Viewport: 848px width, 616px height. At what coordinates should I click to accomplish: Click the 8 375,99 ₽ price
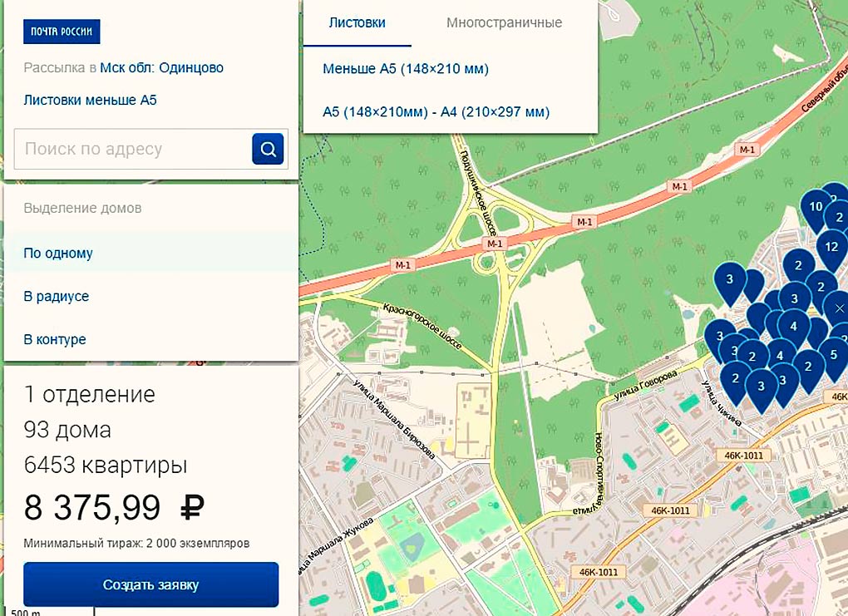pos(114,508)
